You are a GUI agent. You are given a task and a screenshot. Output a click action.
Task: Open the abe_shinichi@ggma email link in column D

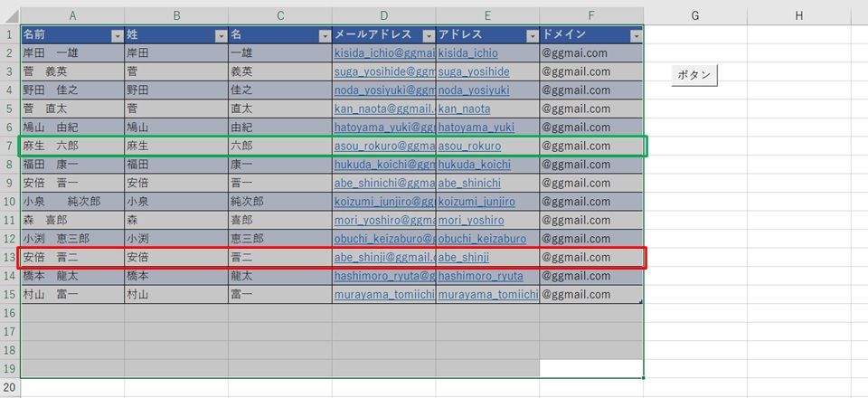385,184
